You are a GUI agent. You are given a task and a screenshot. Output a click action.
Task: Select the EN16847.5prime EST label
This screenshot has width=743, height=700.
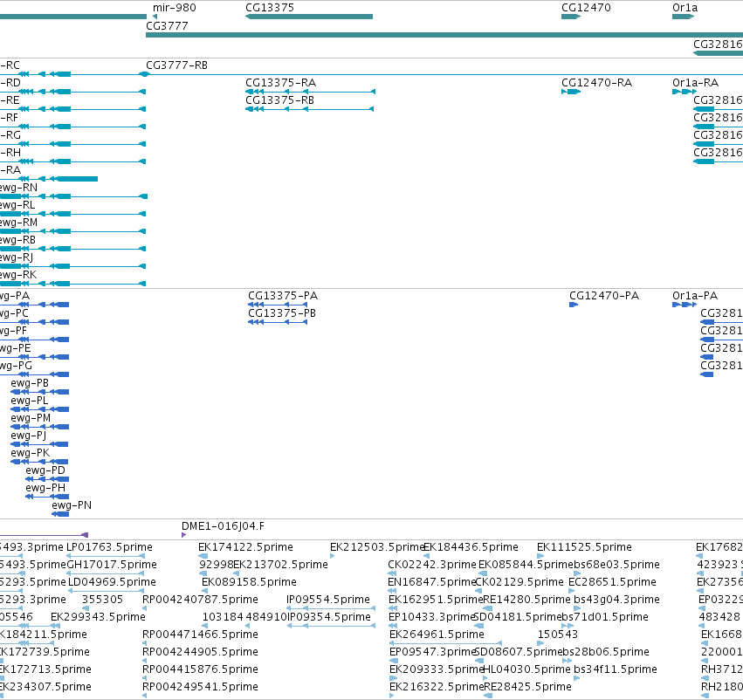[431, 582]
